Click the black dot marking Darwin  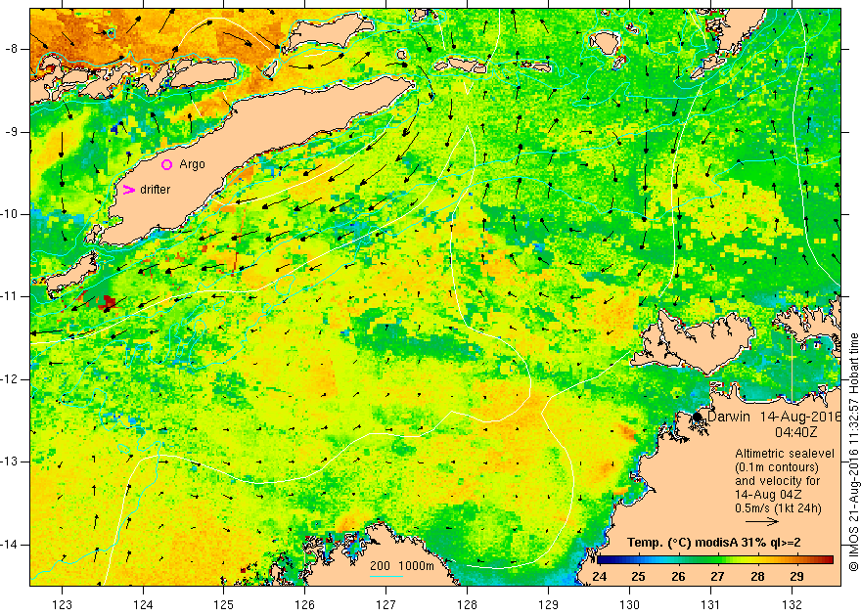pos(698,417)
